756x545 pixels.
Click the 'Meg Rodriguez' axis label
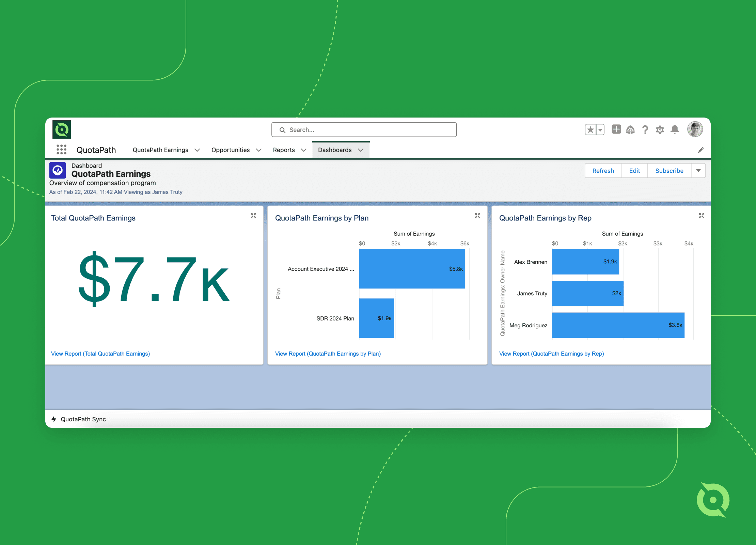click(528, 325)
